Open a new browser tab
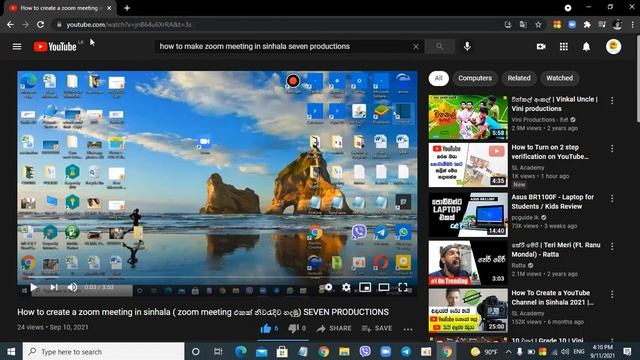 point(127,8)
